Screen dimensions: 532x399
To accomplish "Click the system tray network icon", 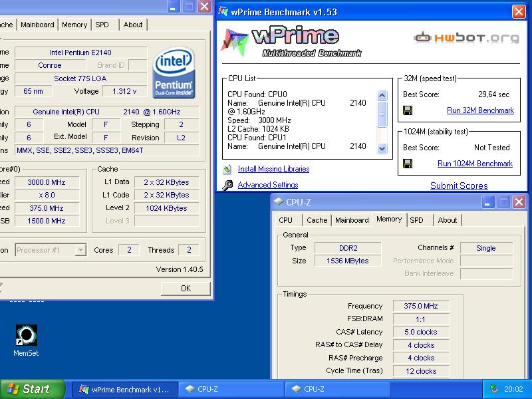I will tap(494, 389).
